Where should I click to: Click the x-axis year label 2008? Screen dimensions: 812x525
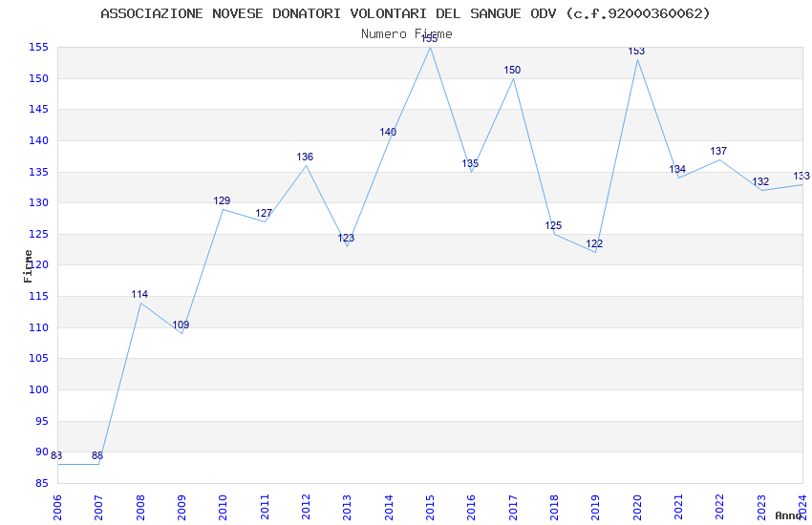click(139, 507)
